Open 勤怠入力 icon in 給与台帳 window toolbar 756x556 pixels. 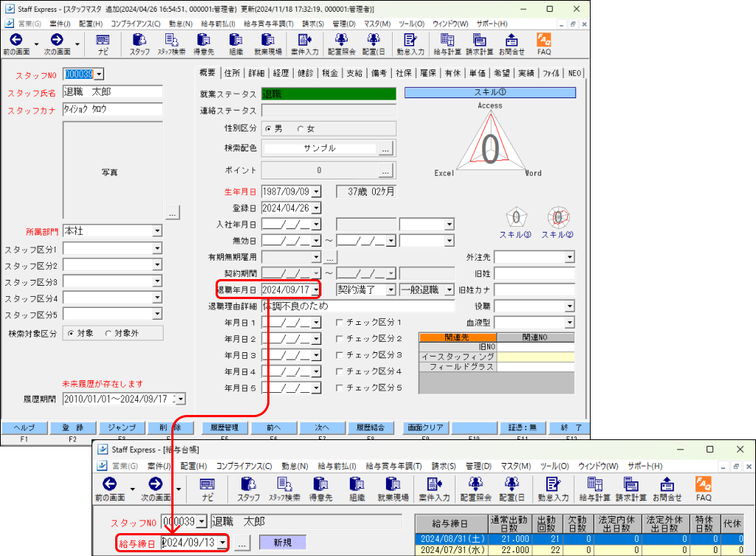(553, 489)
